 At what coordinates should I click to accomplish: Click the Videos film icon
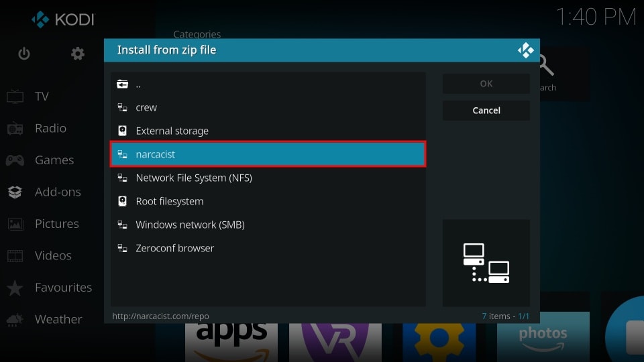point(15,255)
